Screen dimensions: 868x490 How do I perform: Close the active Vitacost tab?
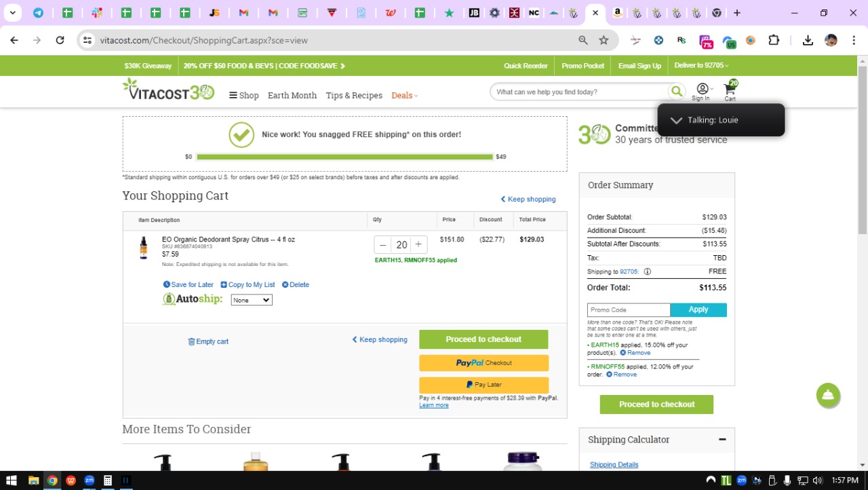pos(595,13)
